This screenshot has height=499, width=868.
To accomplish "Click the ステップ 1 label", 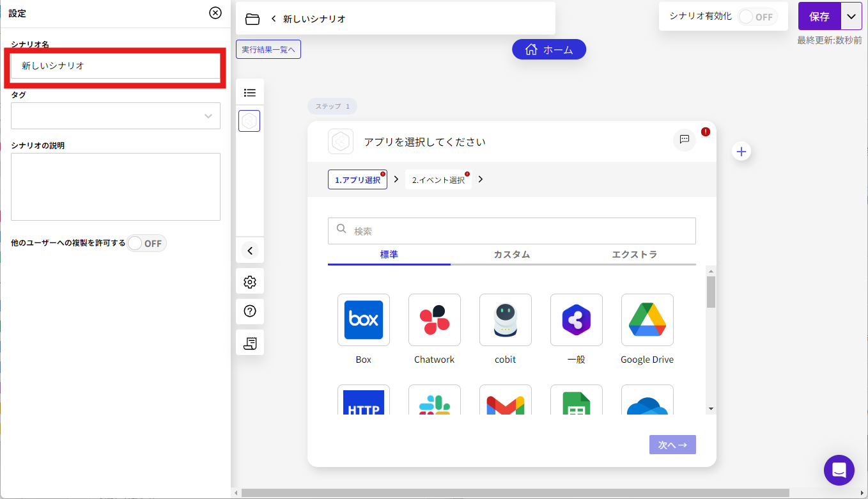I will tap(332, 106).
